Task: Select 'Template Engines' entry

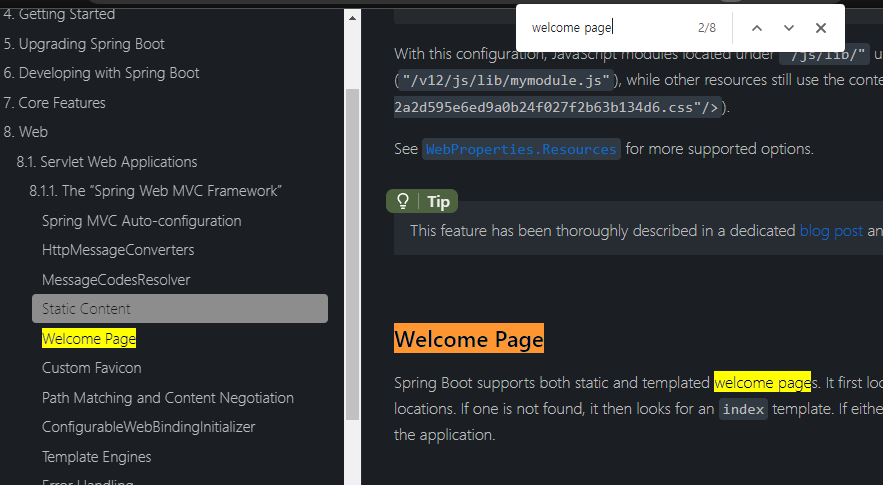Action: [x=96, y=457]
